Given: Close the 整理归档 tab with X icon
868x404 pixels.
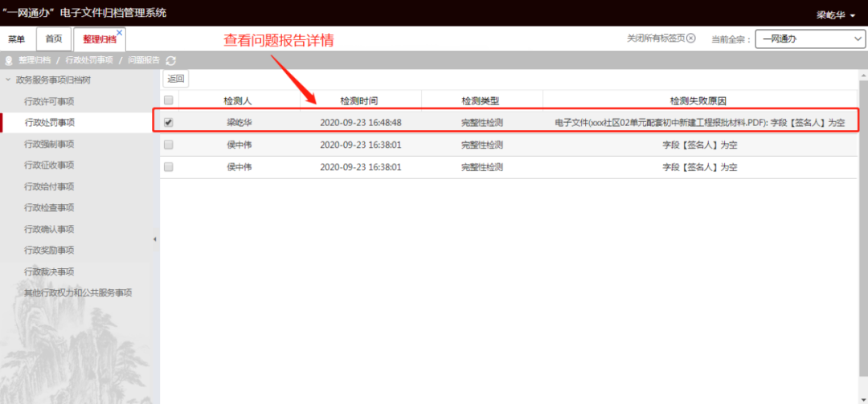Looking at the screenshot, I should tap(119, 33).
